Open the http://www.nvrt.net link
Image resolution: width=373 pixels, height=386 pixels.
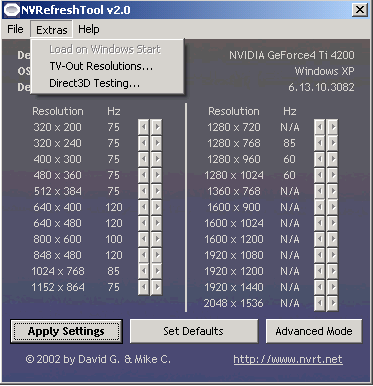pyautogui.click(x=288, y=359)
